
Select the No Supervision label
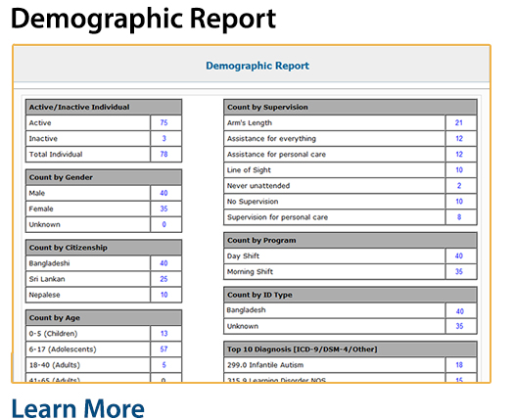tap(253, 202)
